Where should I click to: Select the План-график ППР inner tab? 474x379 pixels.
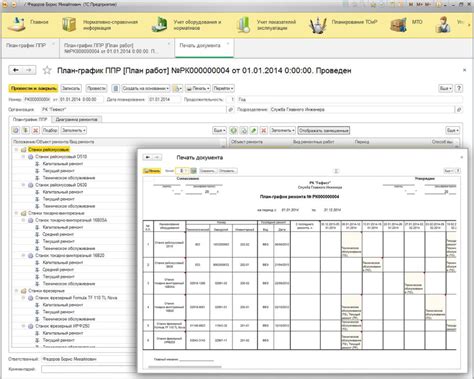coord(30,119)
